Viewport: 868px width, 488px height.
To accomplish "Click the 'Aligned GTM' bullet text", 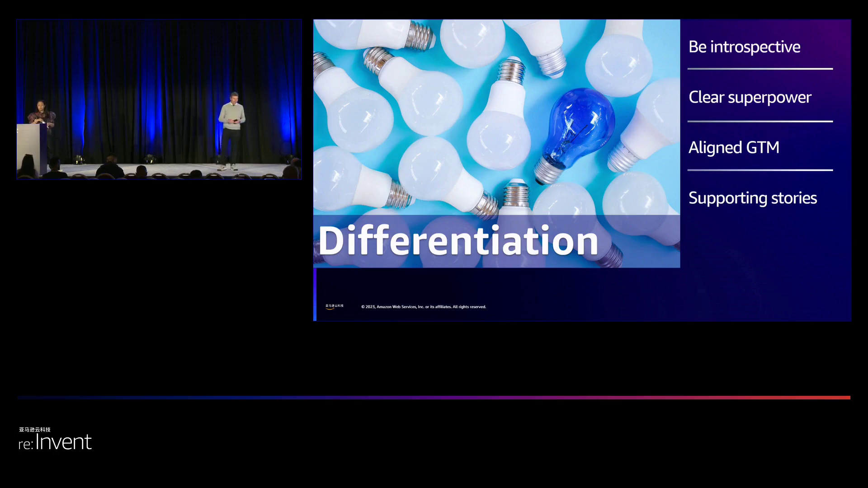I will click(733, 148).
